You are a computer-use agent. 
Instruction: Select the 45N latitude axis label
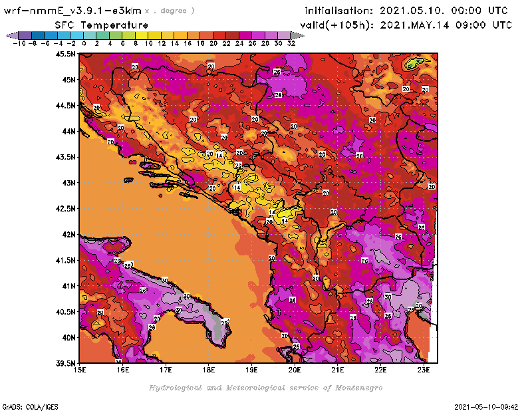69,80
